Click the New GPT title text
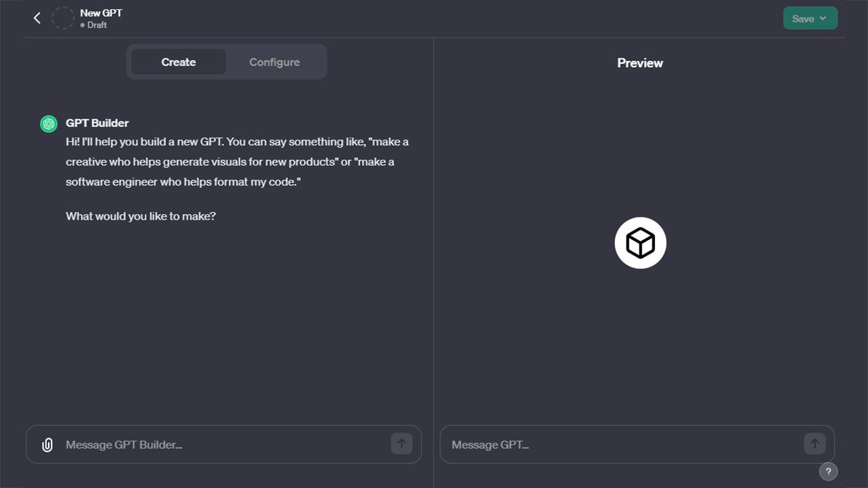 click(101, 13)
